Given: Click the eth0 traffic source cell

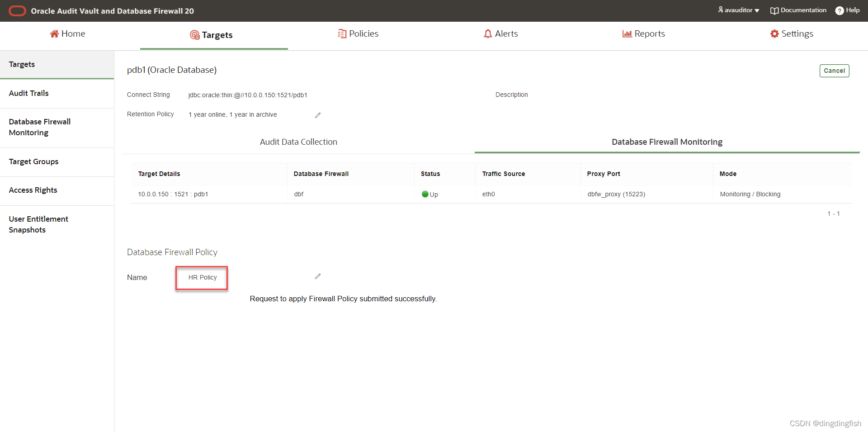Looking at the screenshot, I should (x=489, y=194).
